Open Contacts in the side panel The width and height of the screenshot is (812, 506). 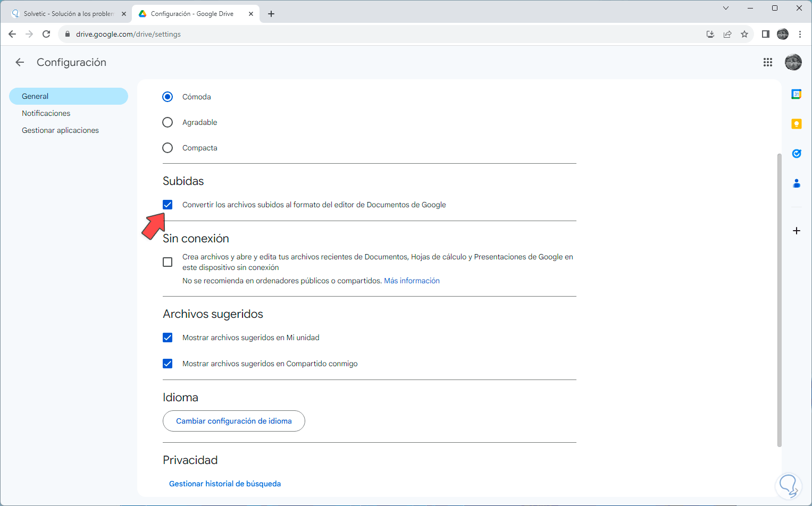(796, 183)
